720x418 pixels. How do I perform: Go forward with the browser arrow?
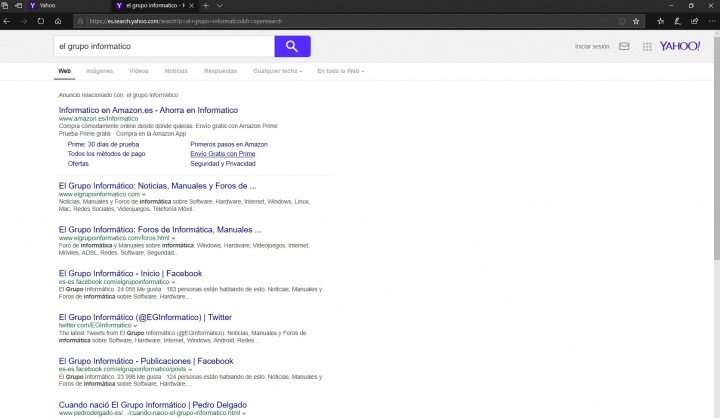24,21
